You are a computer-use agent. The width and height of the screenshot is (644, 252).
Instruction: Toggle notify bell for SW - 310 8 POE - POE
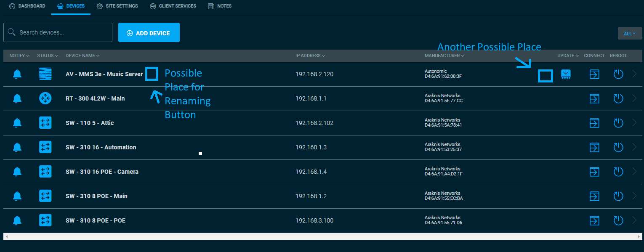pos(17,221)
